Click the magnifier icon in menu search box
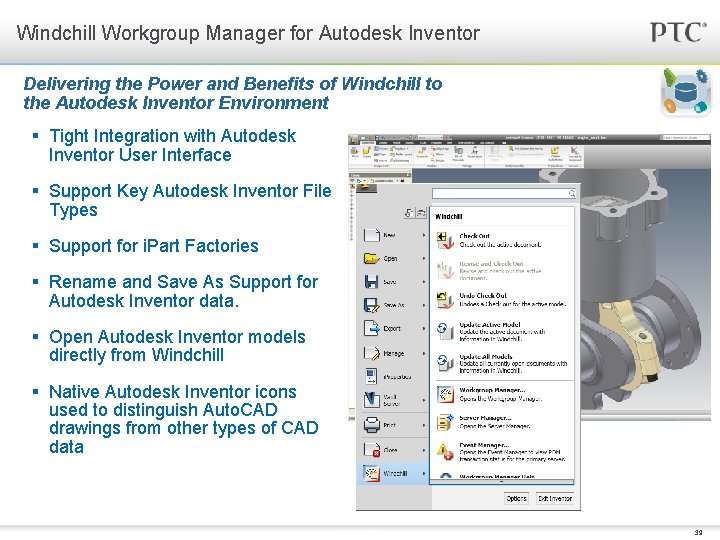The width and height of the screenshot is (720, 540). click(x=572, y=193)
